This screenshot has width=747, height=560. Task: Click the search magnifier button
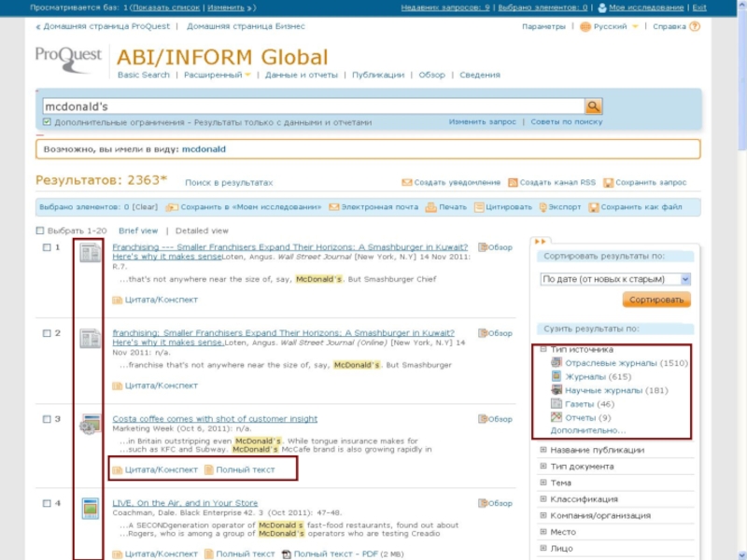coord(593,106)
